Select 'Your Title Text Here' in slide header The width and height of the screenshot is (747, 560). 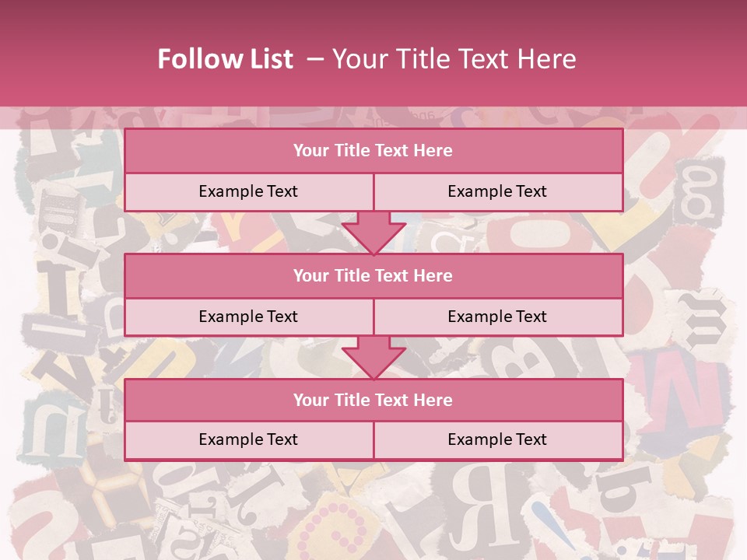pyautogui.click(x=454, y=59)
